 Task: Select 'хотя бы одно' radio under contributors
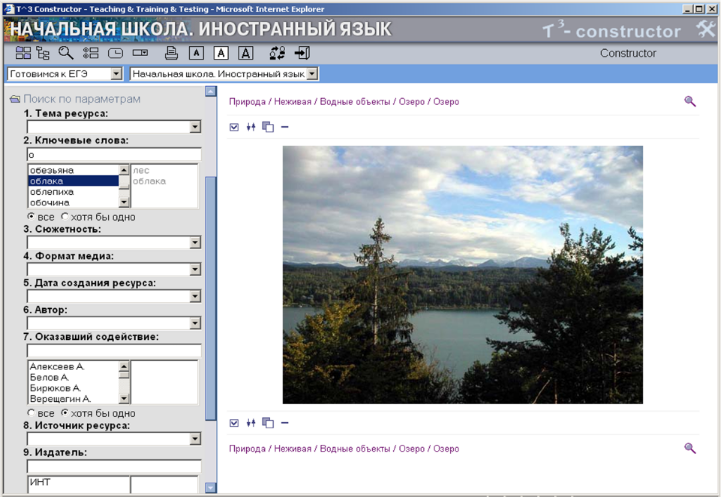(65, 413)
